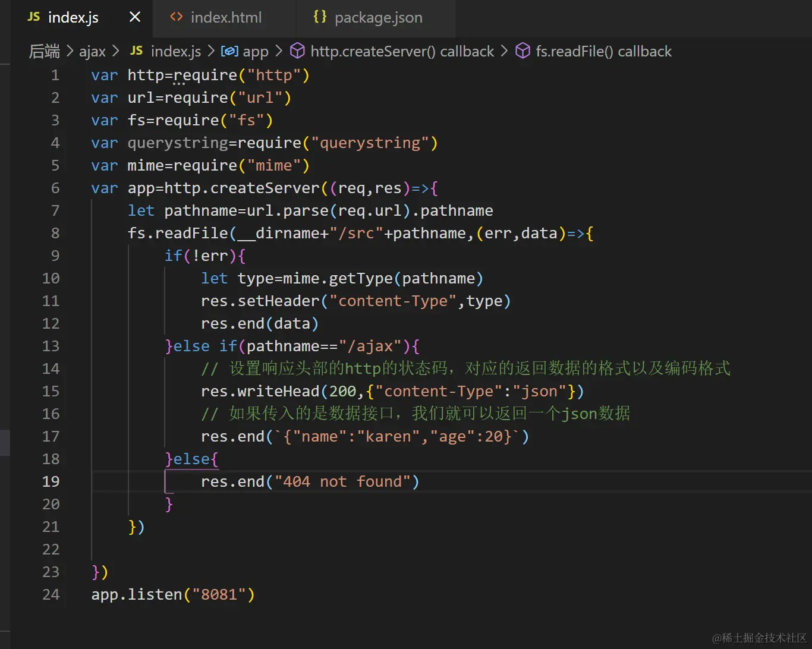Click the "fs" string in line 3

[x=246, y=121]
